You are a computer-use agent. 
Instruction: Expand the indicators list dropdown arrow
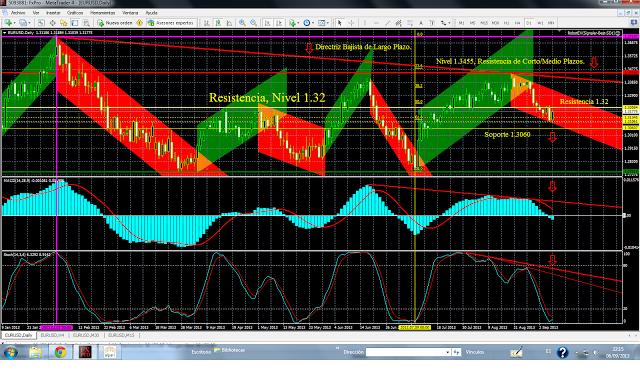pos(298,23)
